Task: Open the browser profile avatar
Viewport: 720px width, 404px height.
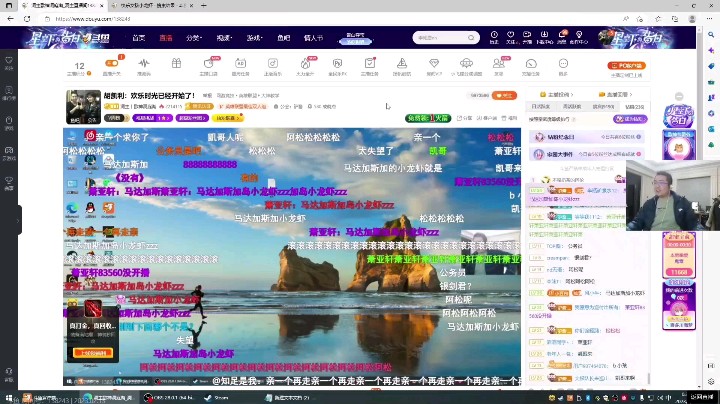Action: [x=692, y=19]
